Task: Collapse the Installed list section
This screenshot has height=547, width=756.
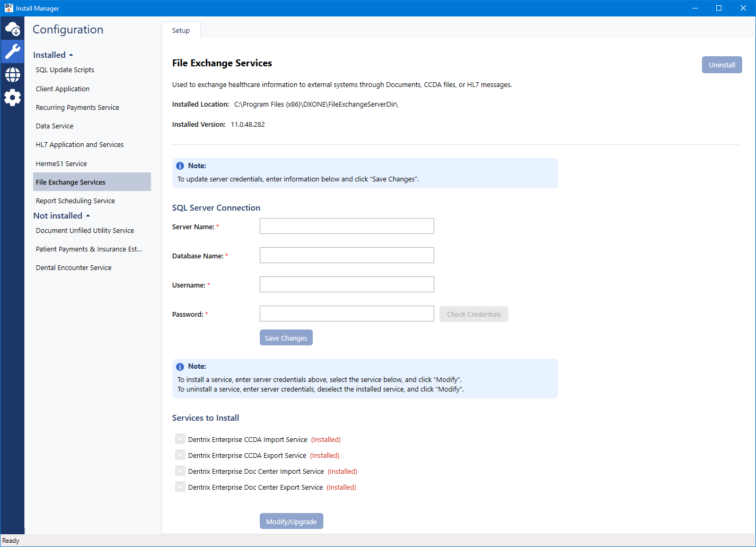Action: click(x=53, y=55)
